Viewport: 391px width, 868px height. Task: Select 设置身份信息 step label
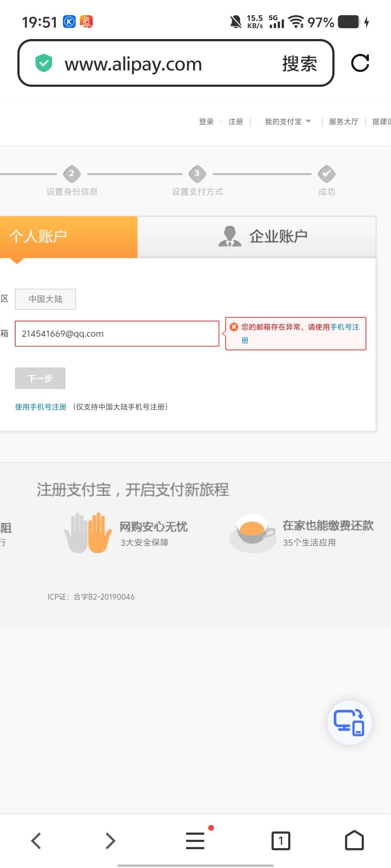(x=72, y=192)
